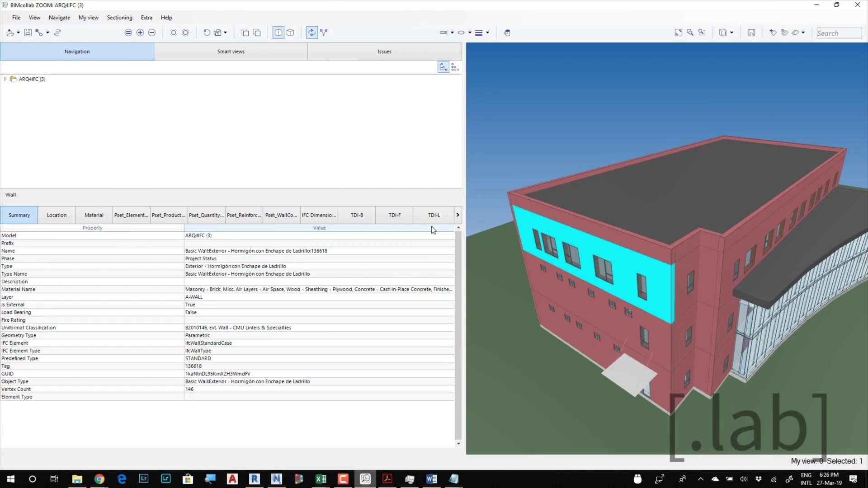Open the measure ruler tool dropdown arrow

coord(452,33)
